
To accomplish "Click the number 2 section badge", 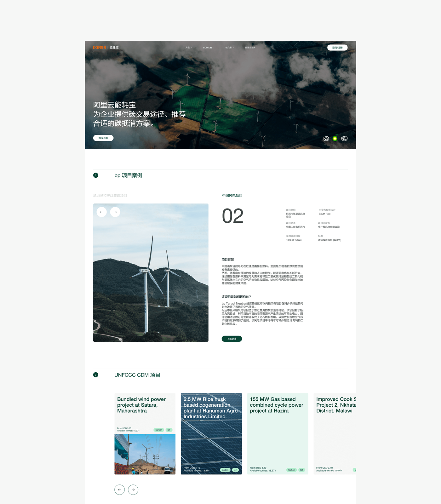I will click(96, 375).
